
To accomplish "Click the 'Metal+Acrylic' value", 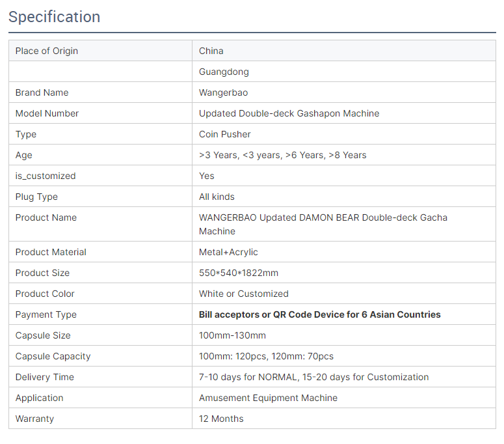I will [x=228, y=252].
